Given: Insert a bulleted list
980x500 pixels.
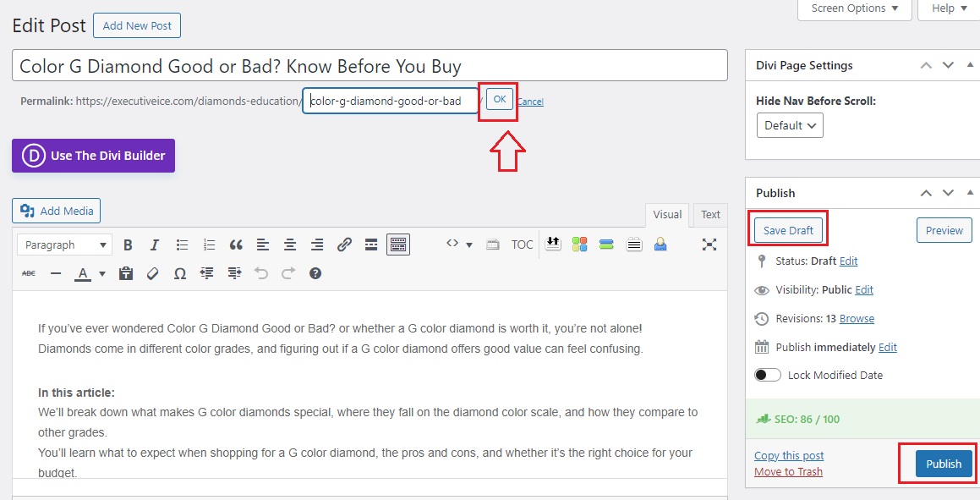Looking at the screenshot, I should (182, 245).
